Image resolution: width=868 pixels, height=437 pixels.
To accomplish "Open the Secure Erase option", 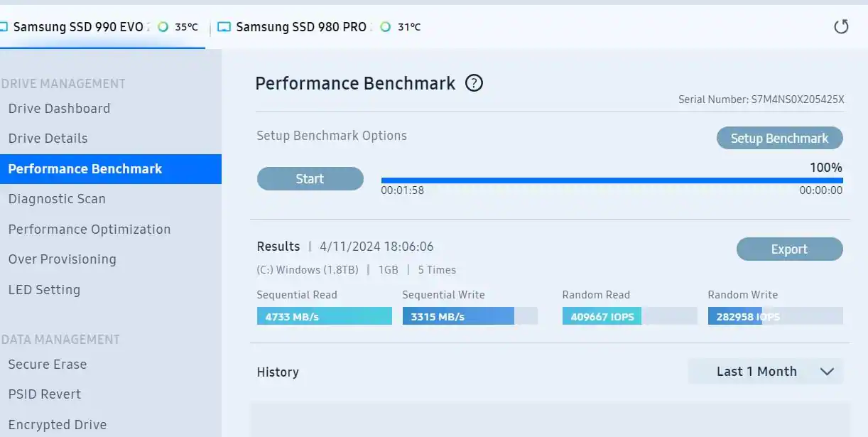I will point(47,365).
